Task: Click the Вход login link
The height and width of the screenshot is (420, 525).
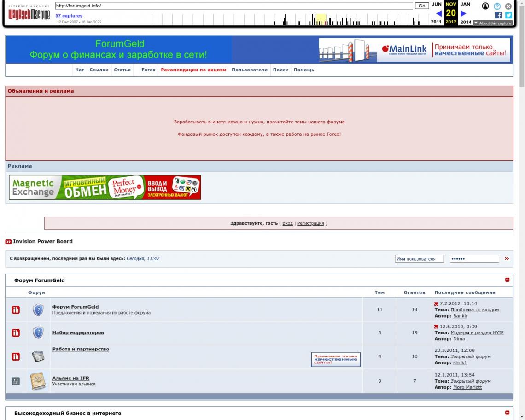Action: [x=287, y=223]
